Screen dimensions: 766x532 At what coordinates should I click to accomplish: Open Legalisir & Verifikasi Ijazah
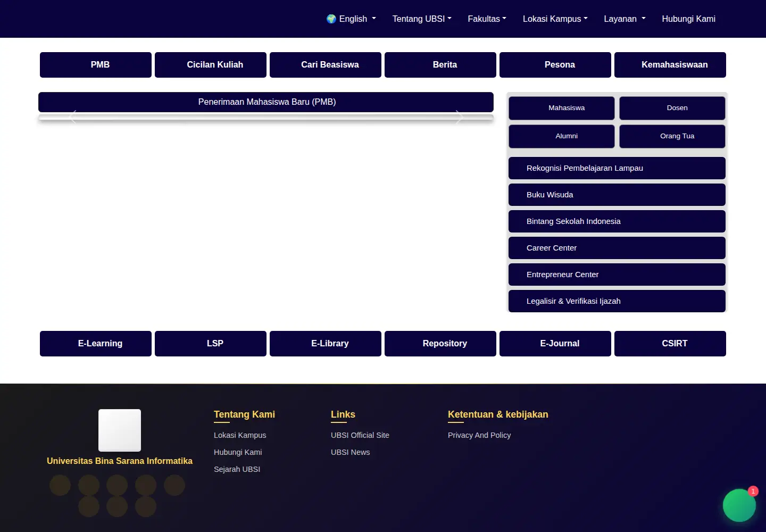[x=617, y=301]
